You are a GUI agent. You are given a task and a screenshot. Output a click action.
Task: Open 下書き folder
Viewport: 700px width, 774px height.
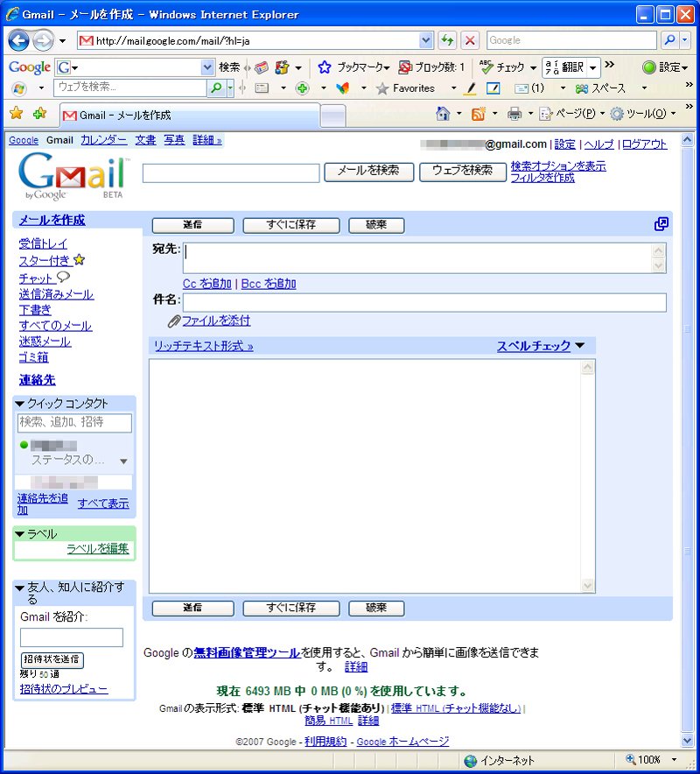coord(35,311)
